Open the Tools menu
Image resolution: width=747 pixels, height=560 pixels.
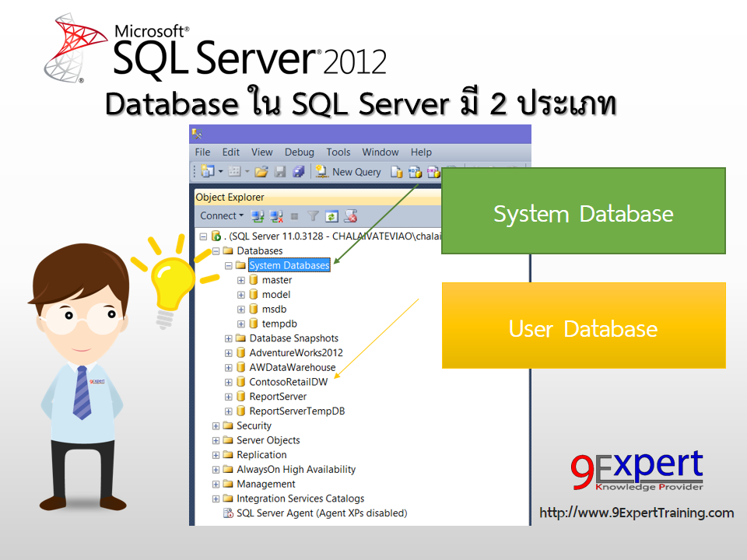[x=338, y=152]
